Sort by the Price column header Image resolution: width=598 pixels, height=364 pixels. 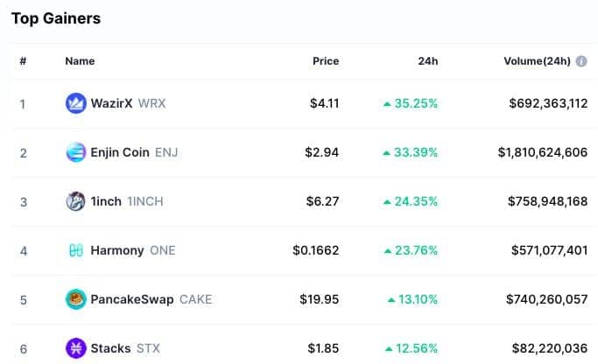[x=326, y=61]
